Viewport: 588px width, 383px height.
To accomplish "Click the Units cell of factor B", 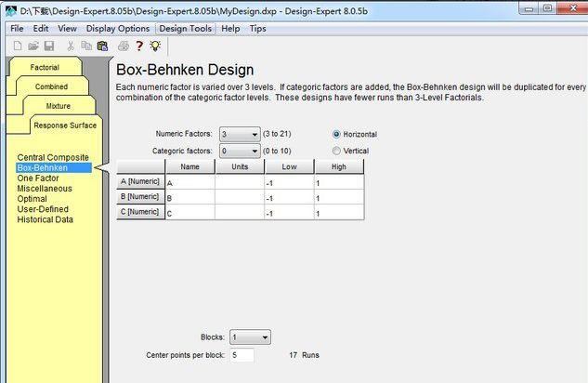I will 240,197.
